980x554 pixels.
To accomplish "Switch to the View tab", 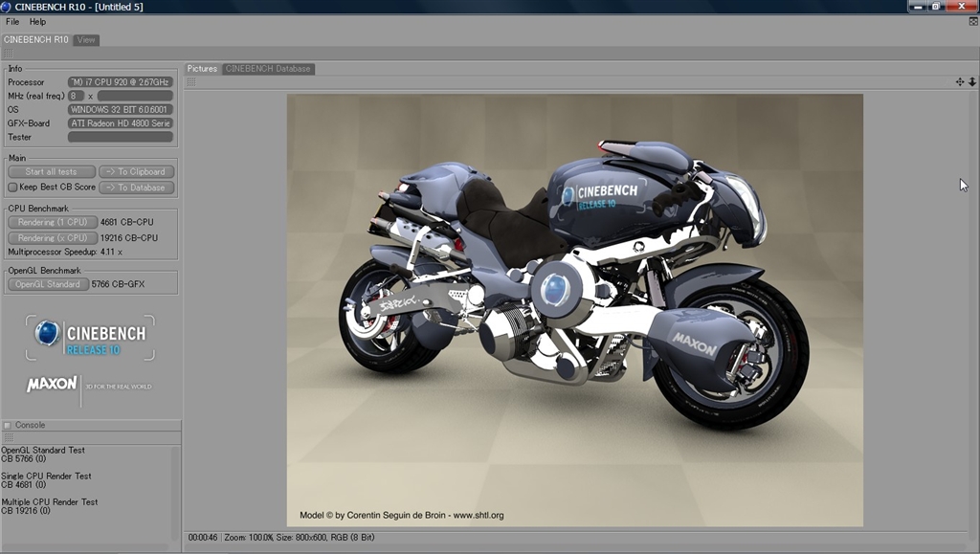I will point(86,40).
